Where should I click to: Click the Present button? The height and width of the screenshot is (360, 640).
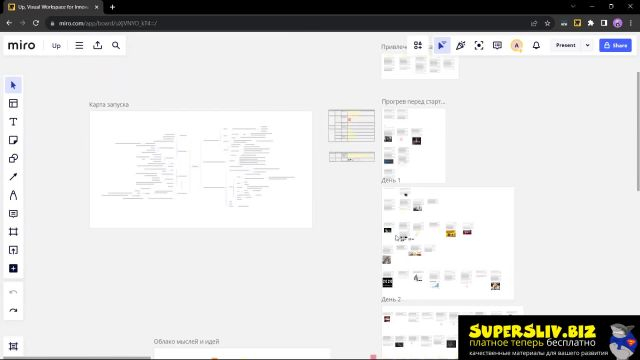click(565, 45)
